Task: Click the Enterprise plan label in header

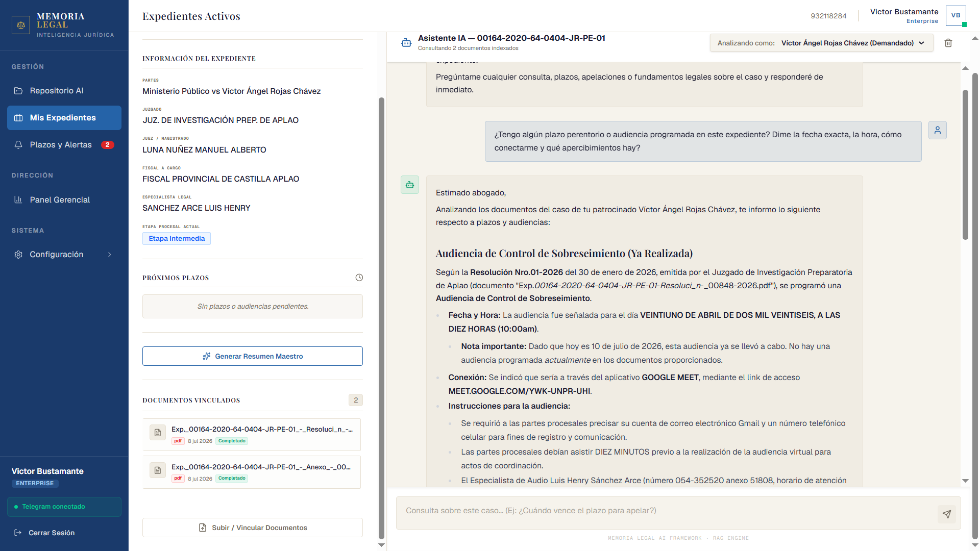Action: point(922,21)
